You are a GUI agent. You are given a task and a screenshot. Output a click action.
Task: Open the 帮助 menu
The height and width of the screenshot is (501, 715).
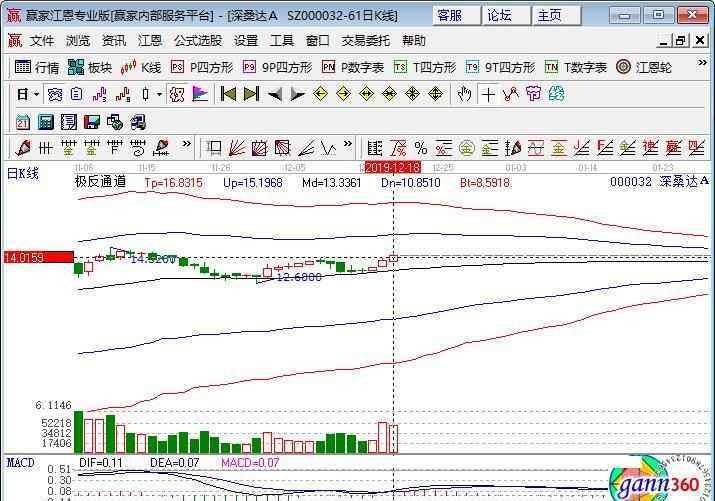tap(414, 41)
